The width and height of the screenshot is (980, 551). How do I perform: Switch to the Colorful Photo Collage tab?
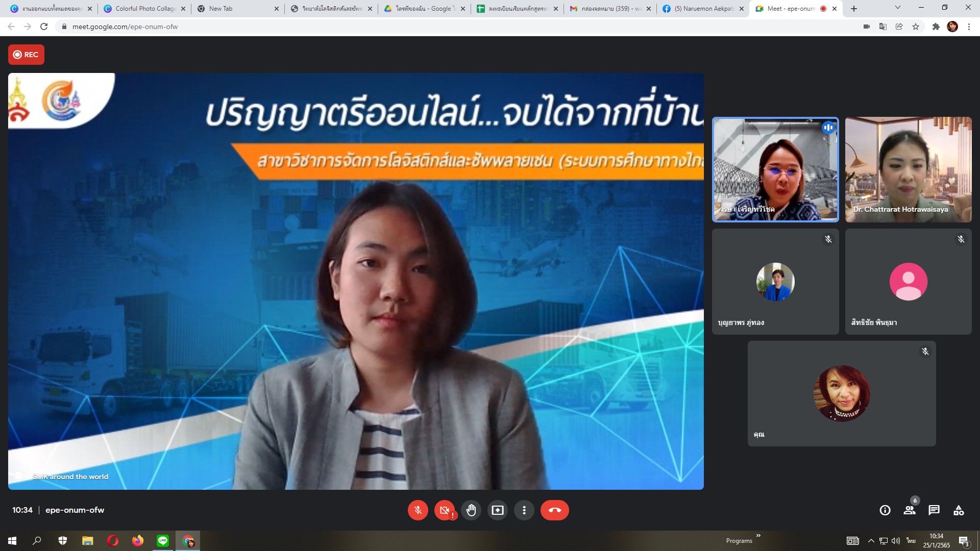145,9
